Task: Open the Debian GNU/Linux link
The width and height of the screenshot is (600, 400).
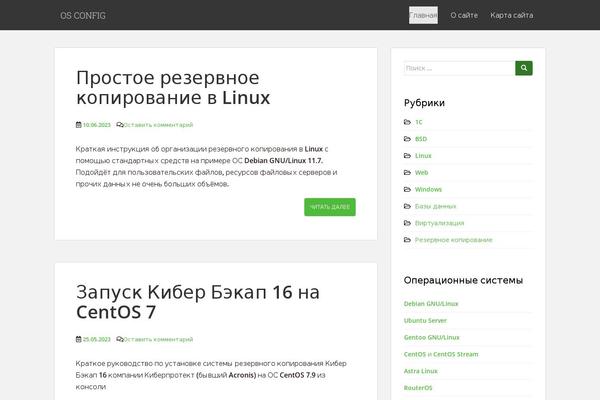Action: tap(431, 304)
